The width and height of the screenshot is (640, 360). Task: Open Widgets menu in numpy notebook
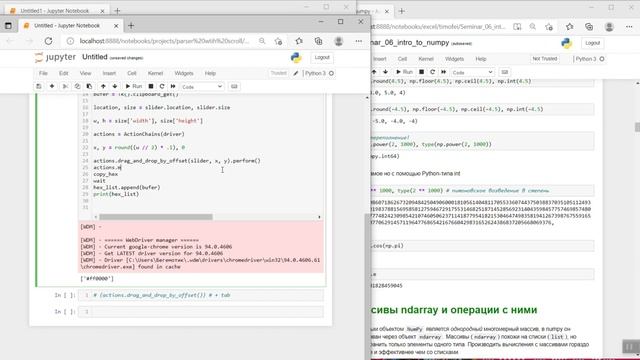[x=454, y=59]
